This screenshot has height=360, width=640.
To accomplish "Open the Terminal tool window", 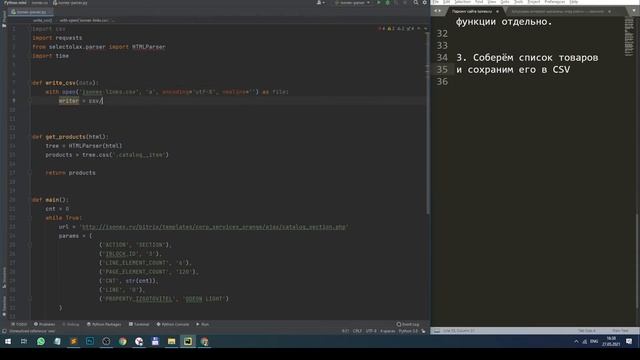I will 139,324.
